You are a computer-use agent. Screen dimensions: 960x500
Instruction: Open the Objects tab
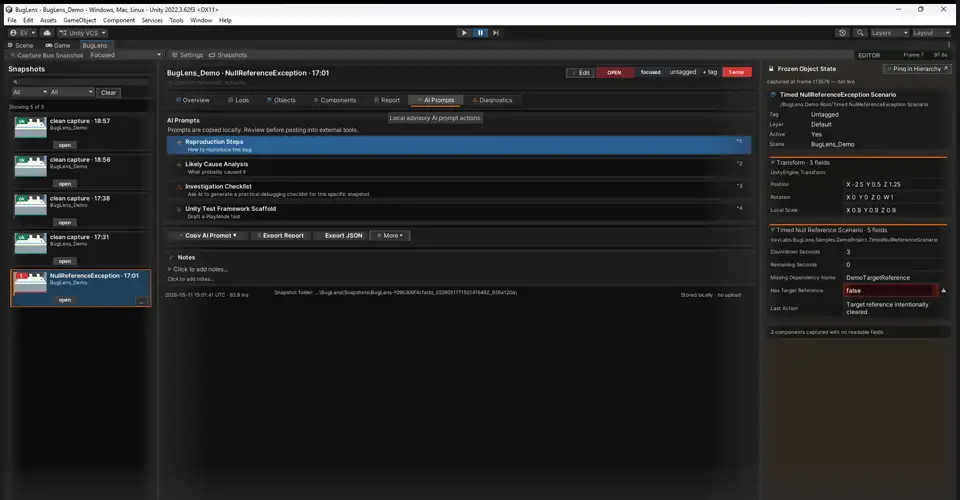click(281, 100)
